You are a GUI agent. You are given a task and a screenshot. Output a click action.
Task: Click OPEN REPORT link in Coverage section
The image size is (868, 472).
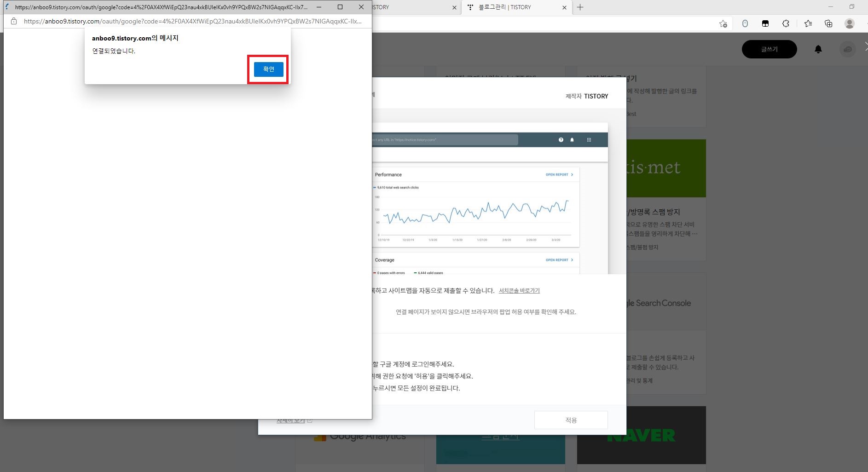pyautogui.click(x=559, y=260)
